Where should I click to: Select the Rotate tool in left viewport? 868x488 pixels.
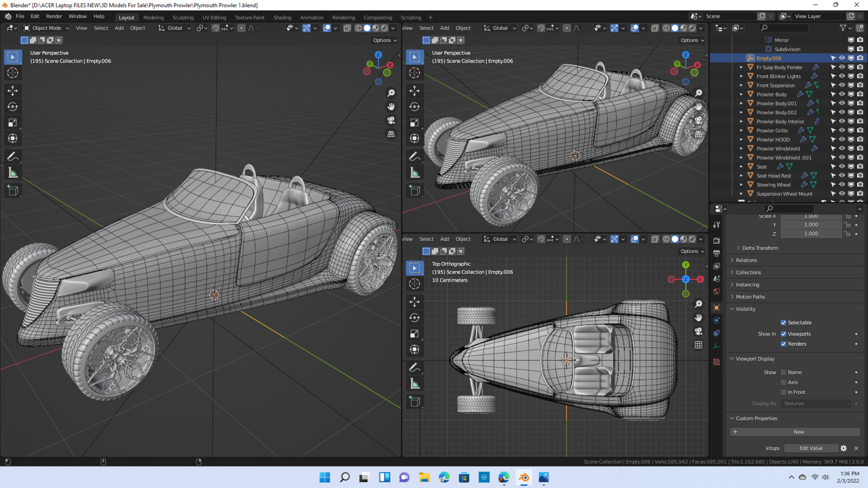click(13, 106)
